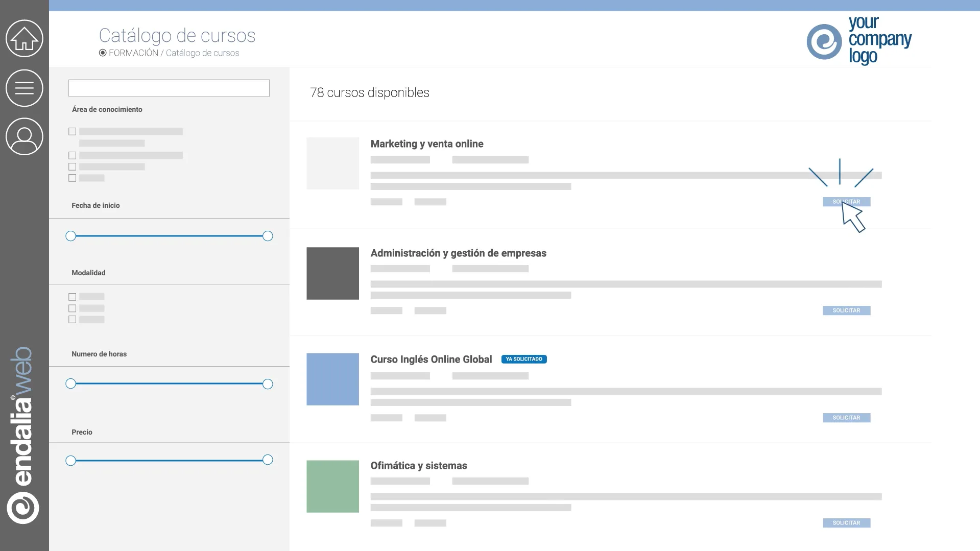Click Fecha de inicio slider right handle

(x=268, y=236)
